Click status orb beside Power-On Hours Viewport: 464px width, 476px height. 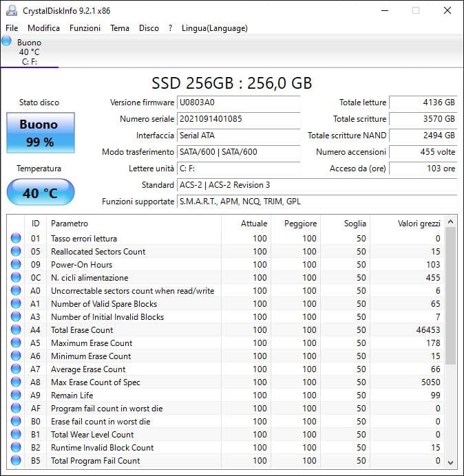click(x=16, y=265)
